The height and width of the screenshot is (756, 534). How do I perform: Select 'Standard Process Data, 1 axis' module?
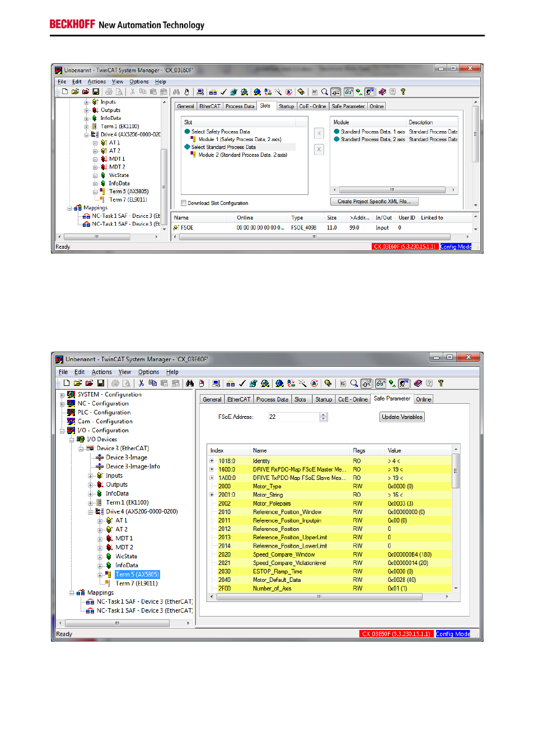click(373, 132)
